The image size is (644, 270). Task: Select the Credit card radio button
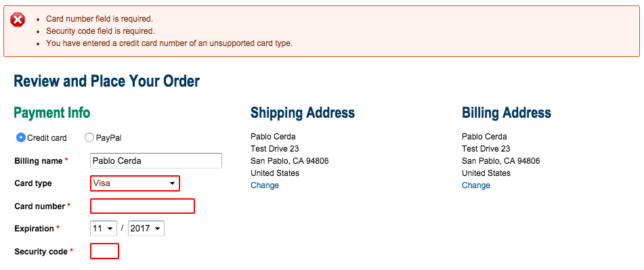click(x=21, y=138)
